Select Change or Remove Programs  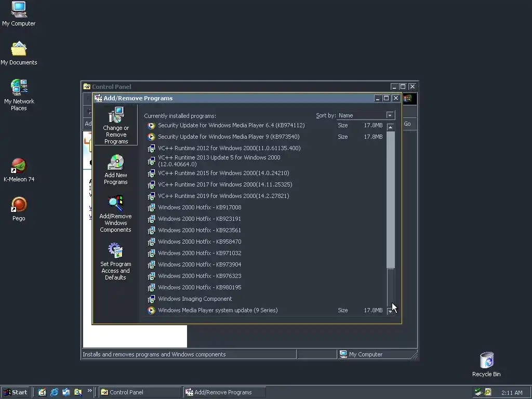click(x=116, y=125)
